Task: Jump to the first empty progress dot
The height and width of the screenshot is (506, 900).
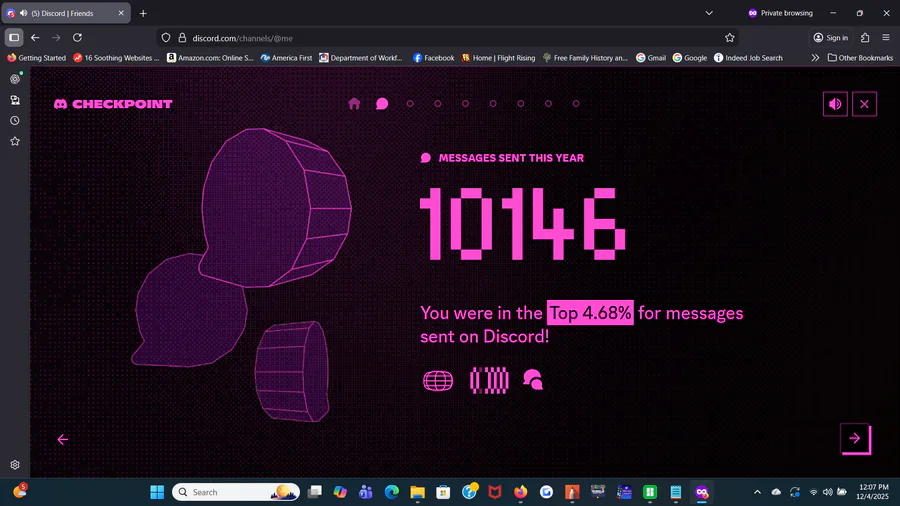Action: pyautogui.click(x=410, y=104)
